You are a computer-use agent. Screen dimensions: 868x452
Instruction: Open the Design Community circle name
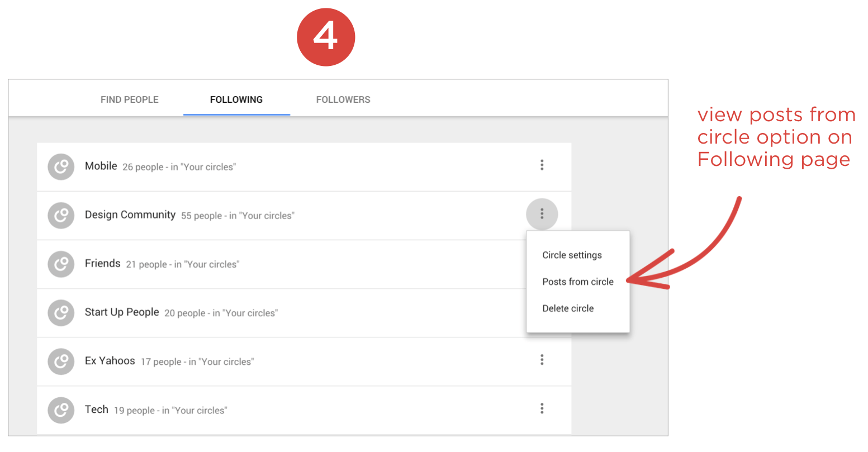click(x=130, y=215)
